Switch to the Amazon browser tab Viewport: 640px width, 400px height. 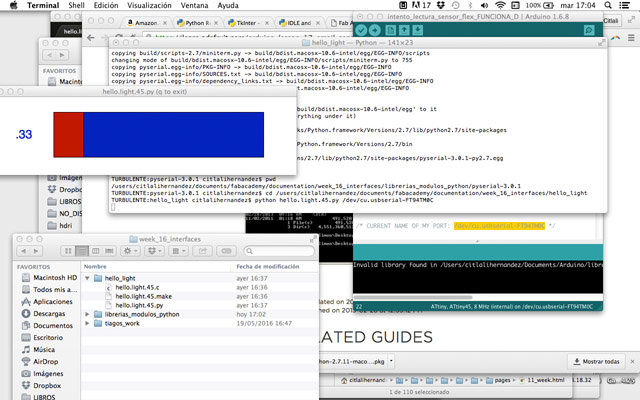click(147, 23)
